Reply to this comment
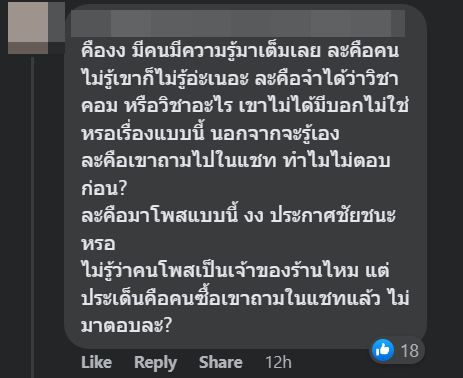This screenshot has height=378, width=463. coord(155,362)
